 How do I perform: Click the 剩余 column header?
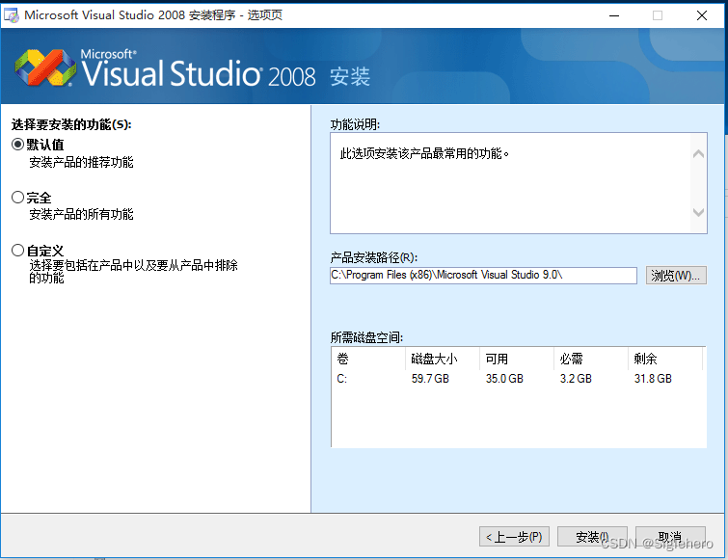665,359
